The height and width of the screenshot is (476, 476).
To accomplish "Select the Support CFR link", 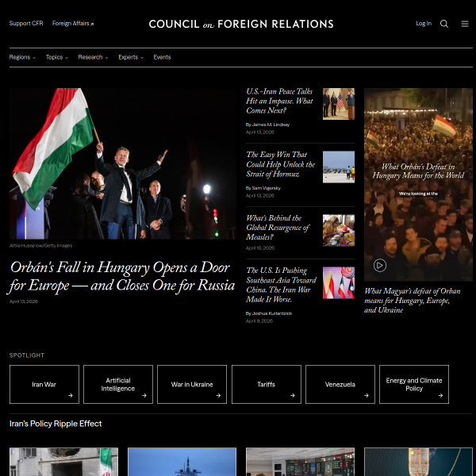I will 26,24.
